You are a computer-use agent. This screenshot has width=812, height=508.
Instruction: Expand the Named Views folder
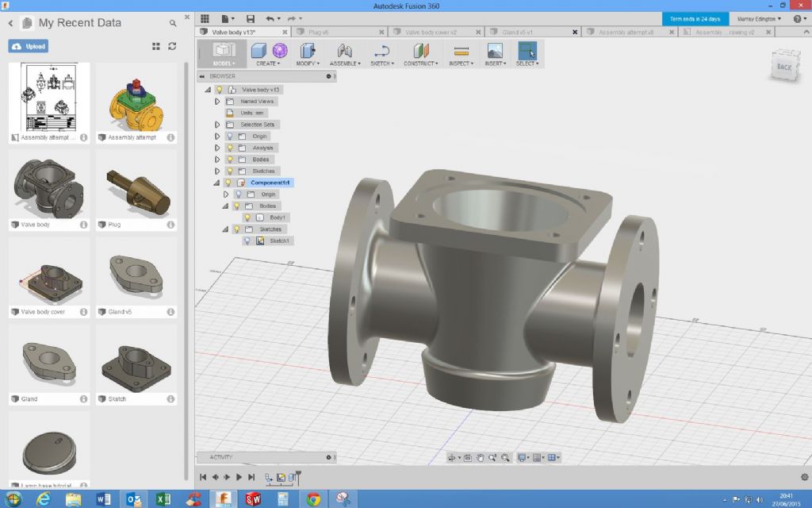(217, 102)
